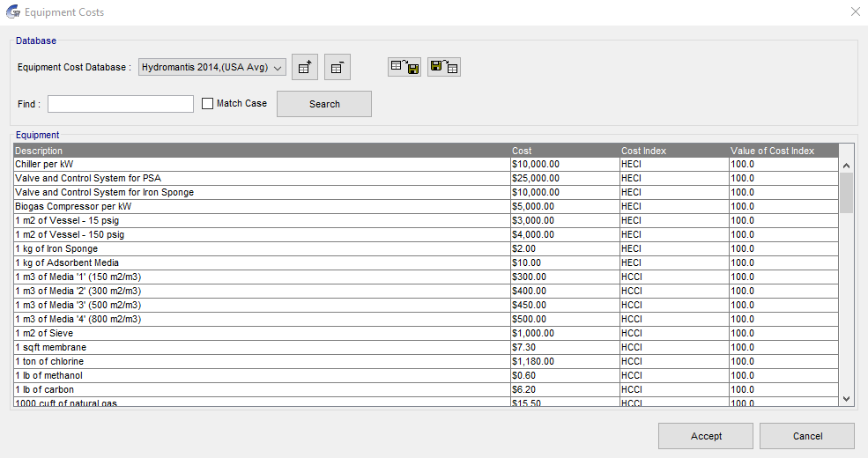Click the add database table icon
868x458 pixels.
[304, 67]
